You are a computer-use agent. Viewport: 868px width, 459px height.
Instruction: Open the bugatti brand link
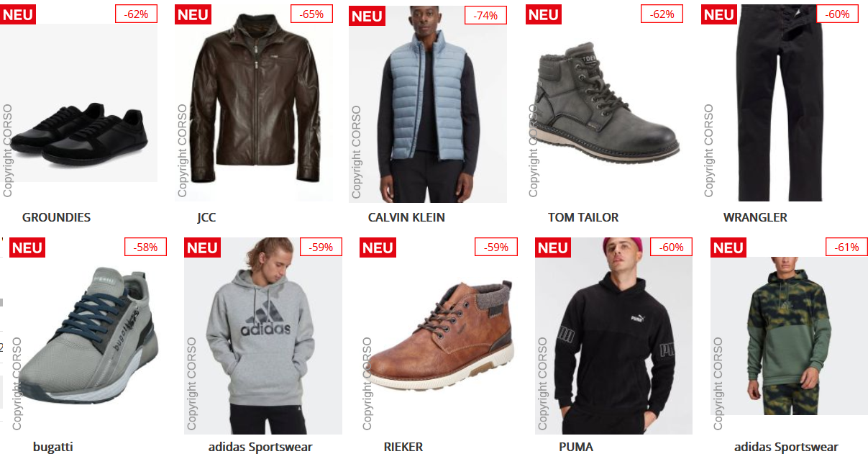[53, 447]
